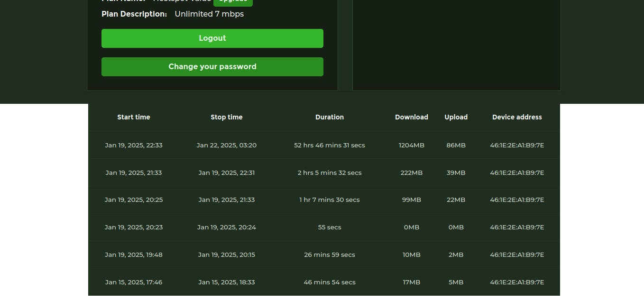
Task: Click the 1204MB download value
Action: (x=411, y=145)
